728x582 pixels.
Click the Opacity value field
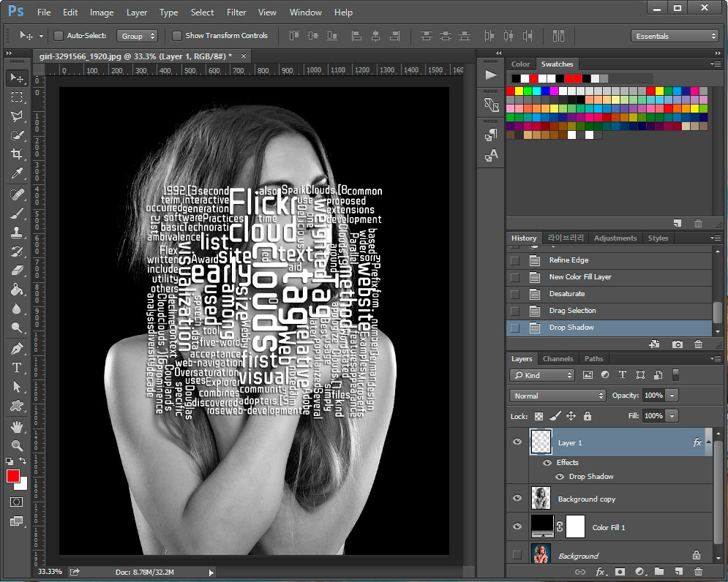(x=653, y=396)
